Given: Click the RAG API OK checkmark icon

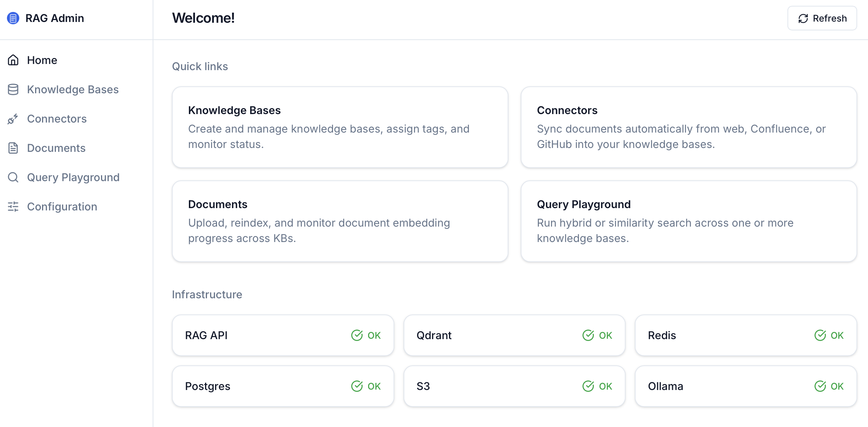Looking at the screenshot, I should tap(357, 335).
